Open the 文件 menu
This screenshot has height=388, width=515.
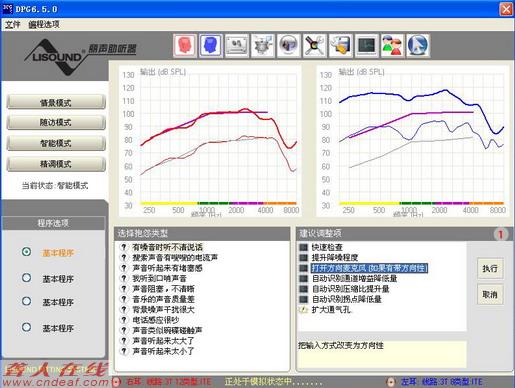12,24
